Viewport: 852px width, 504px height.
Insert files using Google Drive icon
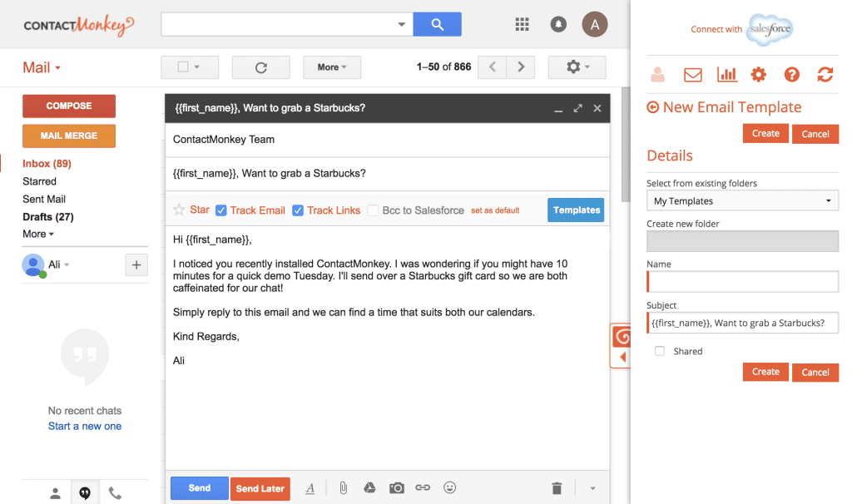pos(369,487)
